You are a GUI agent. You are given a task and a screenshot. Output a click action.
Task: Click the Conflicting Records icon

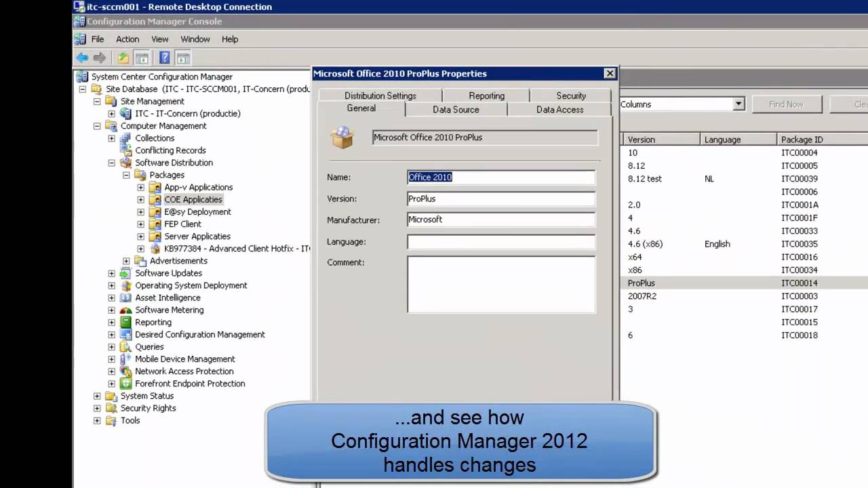pos(125,150)
